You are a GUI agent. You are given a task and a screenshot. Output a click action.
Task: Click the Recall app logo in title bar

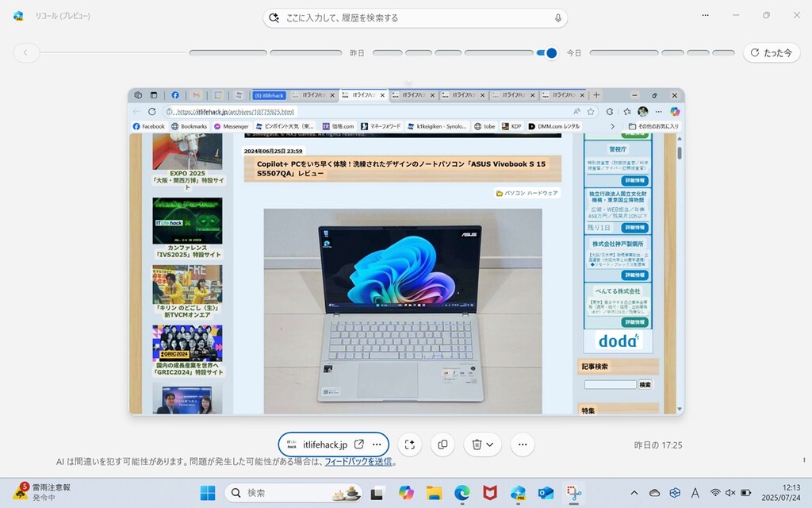(19, 16)
